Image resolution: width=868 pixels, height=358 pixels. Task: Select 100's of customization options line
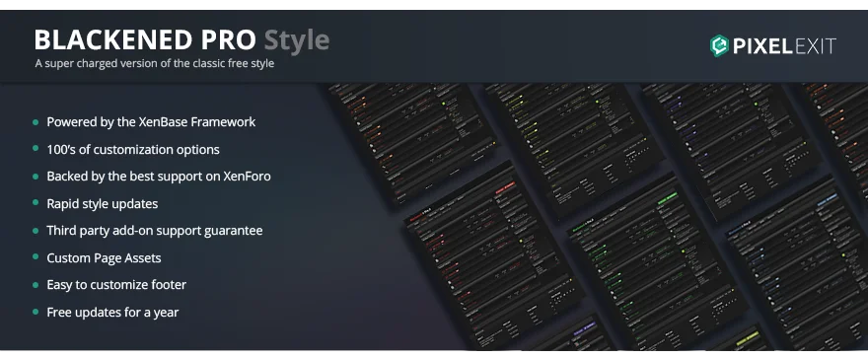133,149
